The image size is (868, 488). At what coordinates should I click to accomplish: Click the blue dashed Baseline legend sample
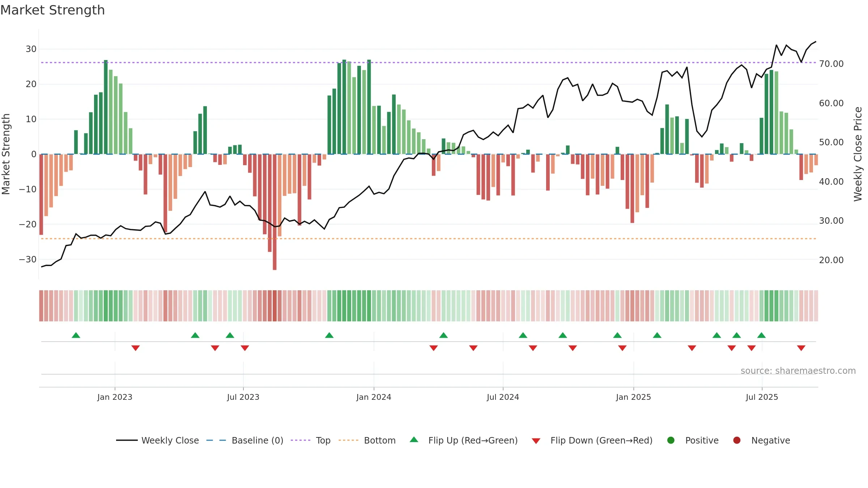click(216, 440)
